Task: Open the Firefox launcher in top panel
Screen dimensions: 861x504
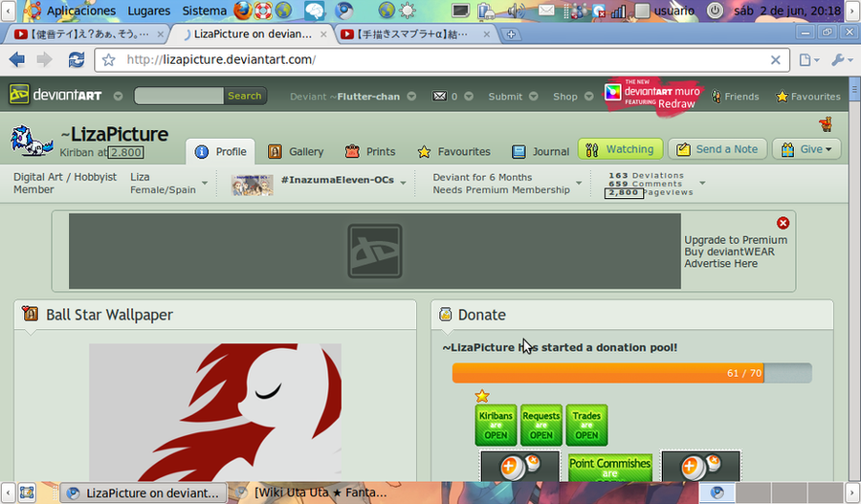Action: [x=242, y=11]
